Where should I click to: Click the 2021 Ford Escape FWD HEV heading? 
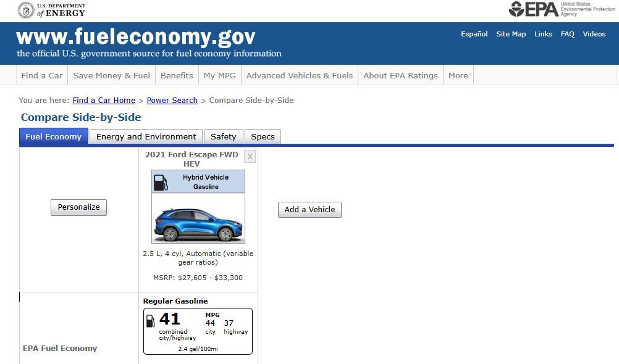click(192, 159)
